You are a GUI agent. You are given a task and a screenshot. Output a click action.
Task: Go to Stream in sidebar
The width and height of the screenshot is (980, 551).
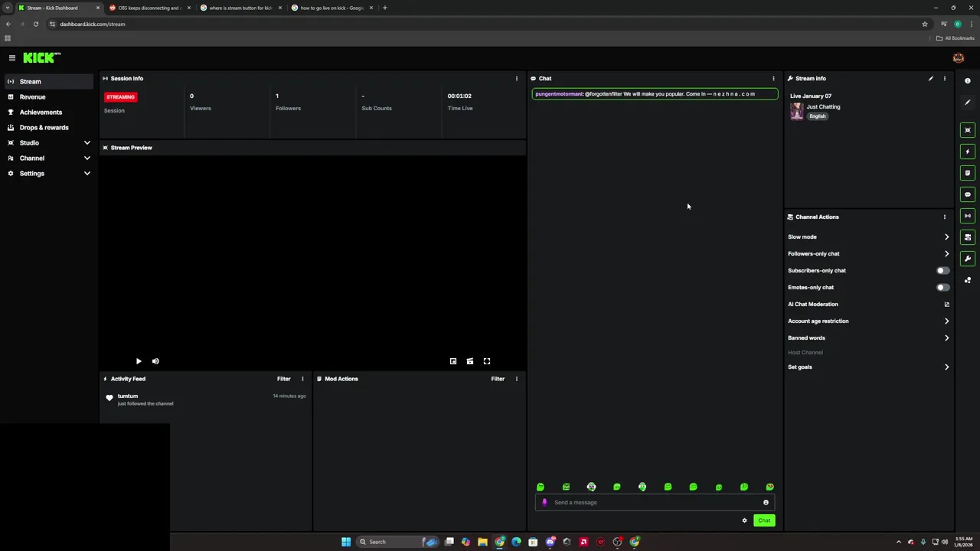click(49, 82)
